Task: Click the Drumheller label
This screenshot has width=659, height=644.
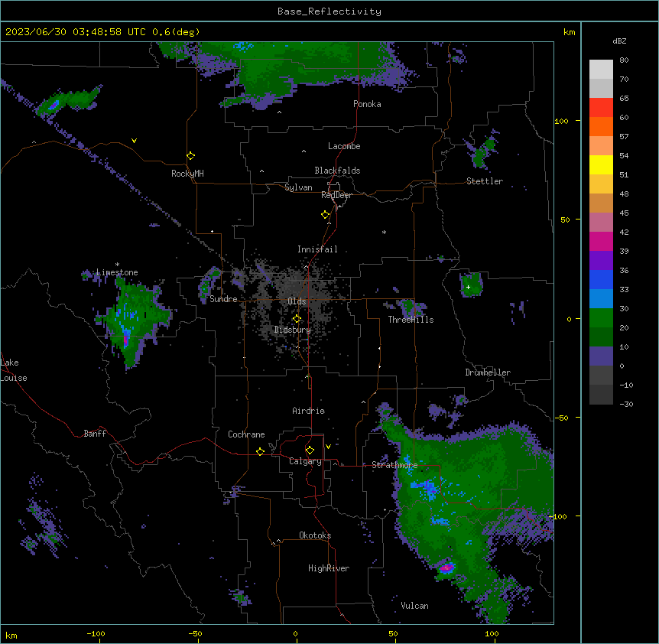Action: click(x=488, y=372)
